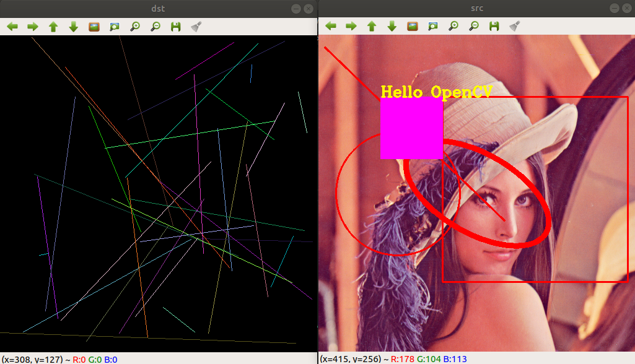Click the 'Hello OpenCV' yellow text
Viewport: 635px width, 364px height.
tap(437, 92)
